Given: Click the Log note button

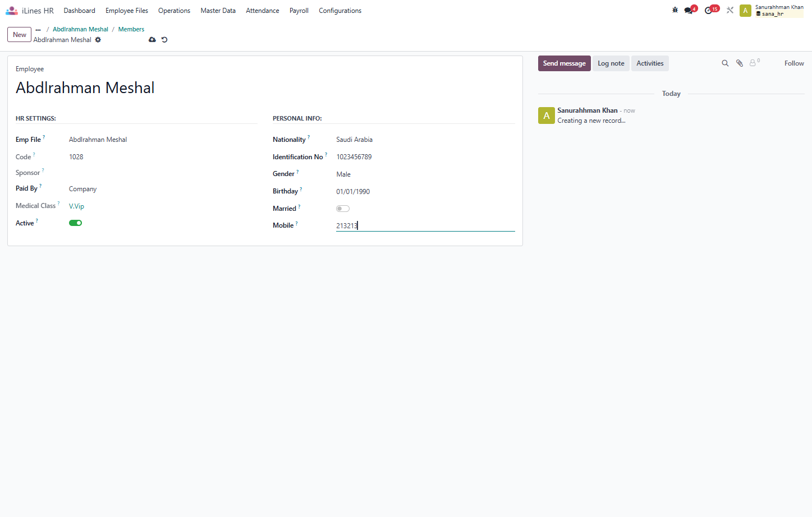Looking at the screenshot, I should pyautogui.click(x=611, y=63).
